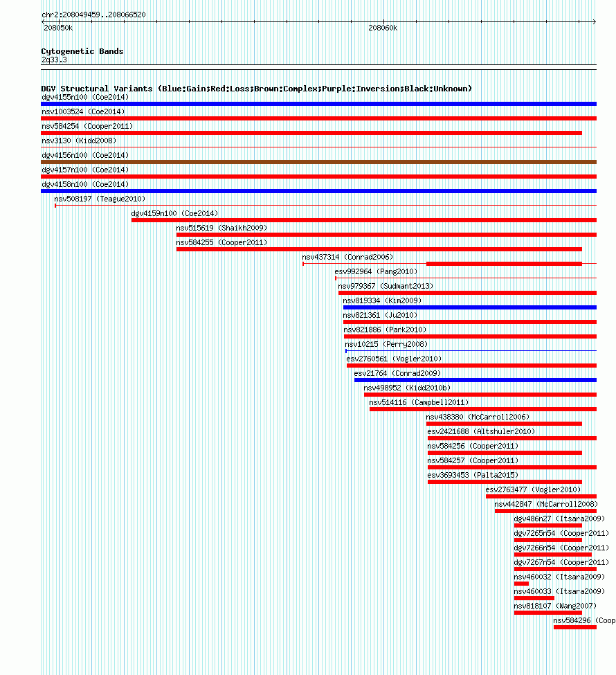The width and height of the screenshot is (616, 675).
Task: Click the nsv10215 (Perry2008) label
Action: point(386,344)
